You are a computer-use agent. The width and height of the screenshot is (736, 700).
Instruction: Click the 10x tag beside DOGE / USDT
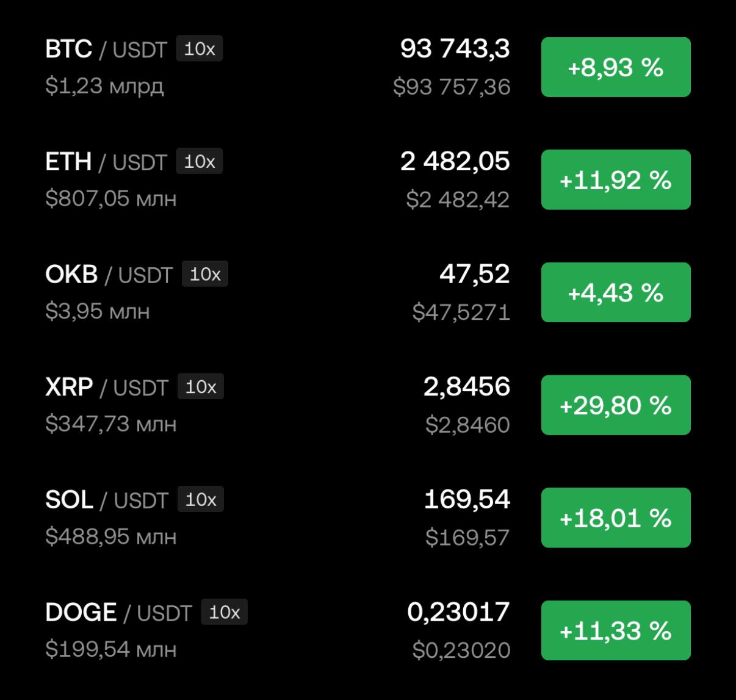click(225, 612)
